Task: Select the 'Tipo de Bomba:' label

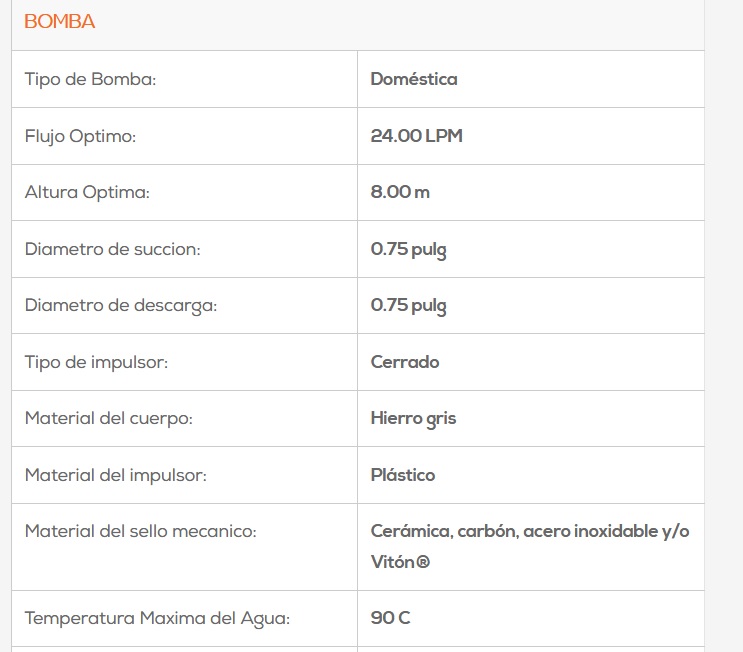Action: [90, 79]
